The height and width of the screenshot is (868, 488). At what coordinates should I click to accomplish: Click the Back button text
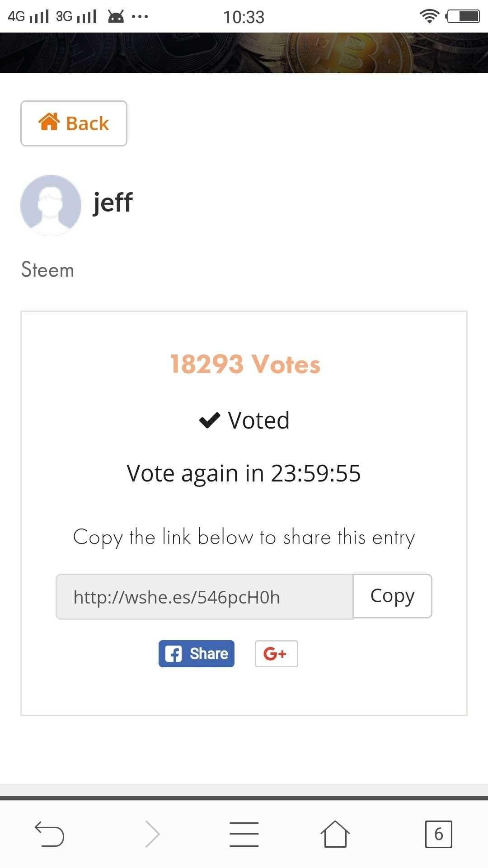(88, 123)
